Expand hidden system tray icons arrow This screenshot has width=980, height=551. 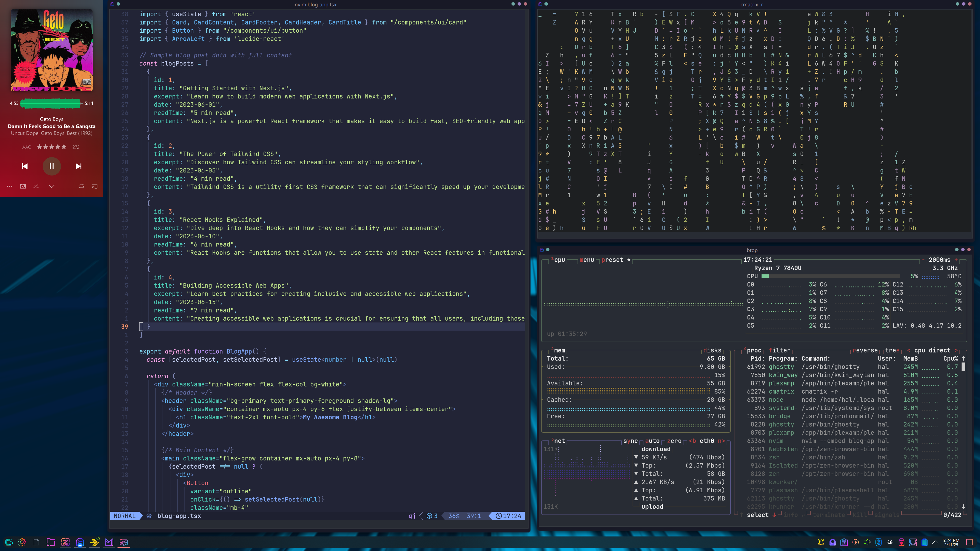[935, 542]
